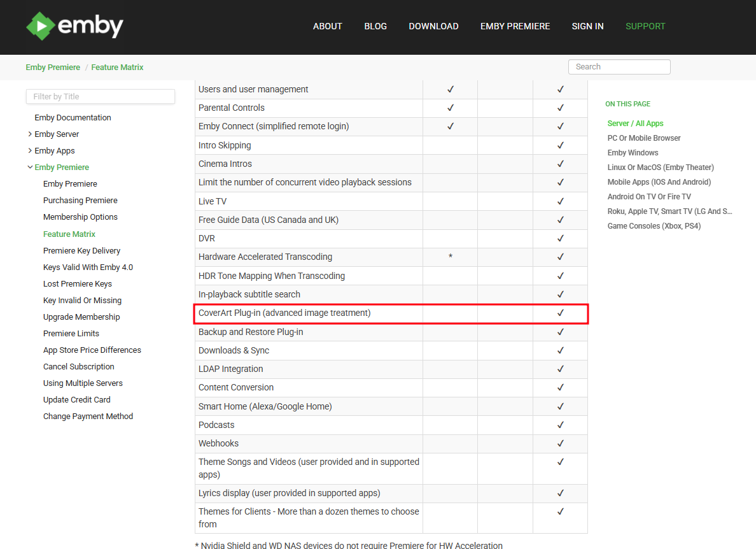Screen dimensions: 756x549
Task: Open the SUPPORT navigation link
Action: [645, 26]
